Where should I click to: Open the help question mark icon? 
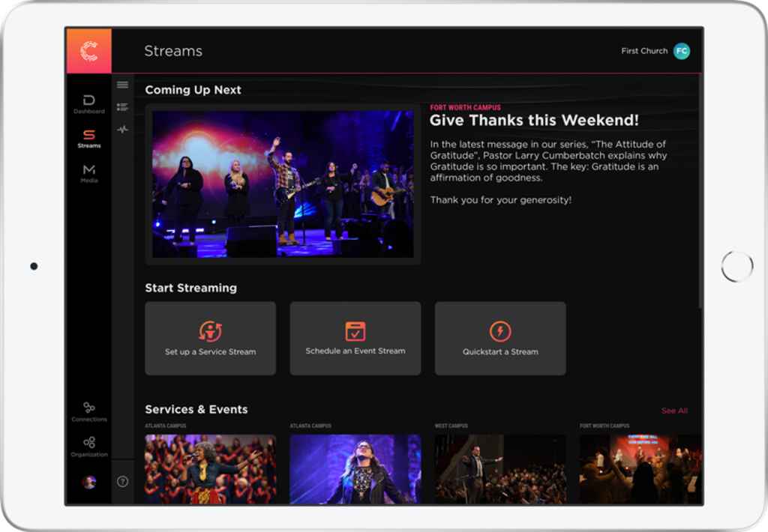pyautogui.click(x=122, y=482)
